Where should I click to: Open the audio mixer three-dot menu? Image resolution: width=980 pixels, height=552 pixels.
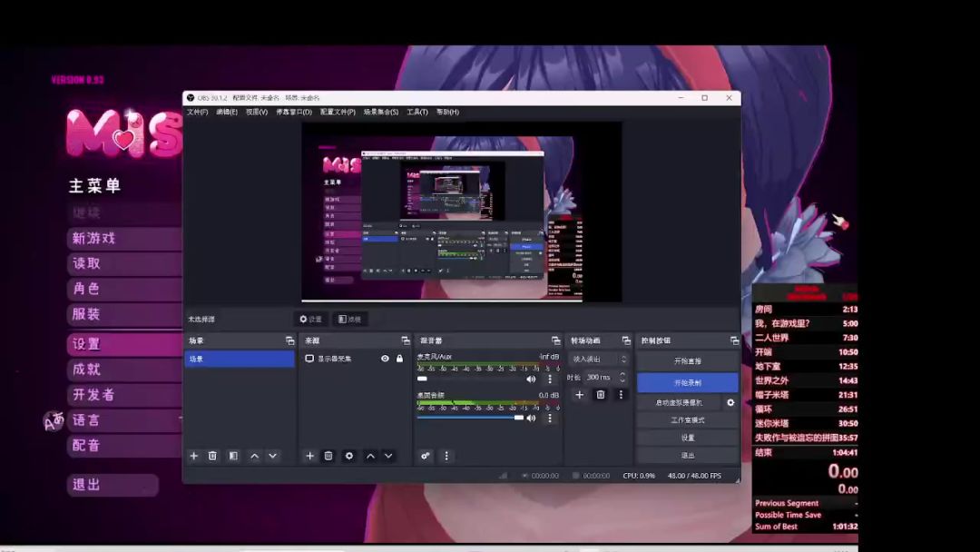[x=446, y=456]
